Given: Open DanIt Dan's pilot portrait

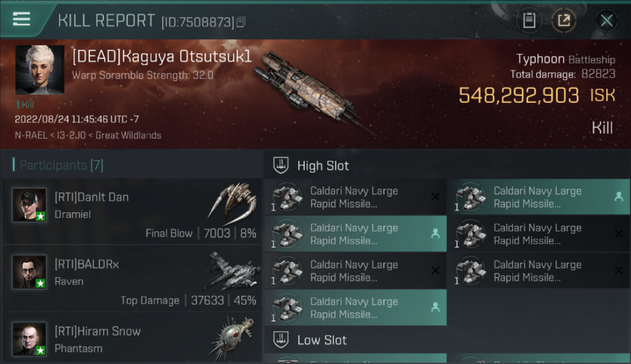Looking at the screenshot, I should [x=30, y=205].
